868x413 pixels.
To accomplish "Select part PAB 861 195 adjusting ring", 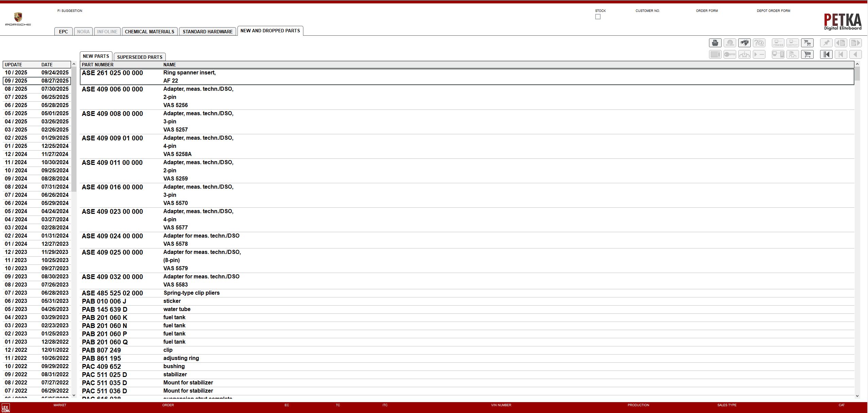I will [467, 358].
